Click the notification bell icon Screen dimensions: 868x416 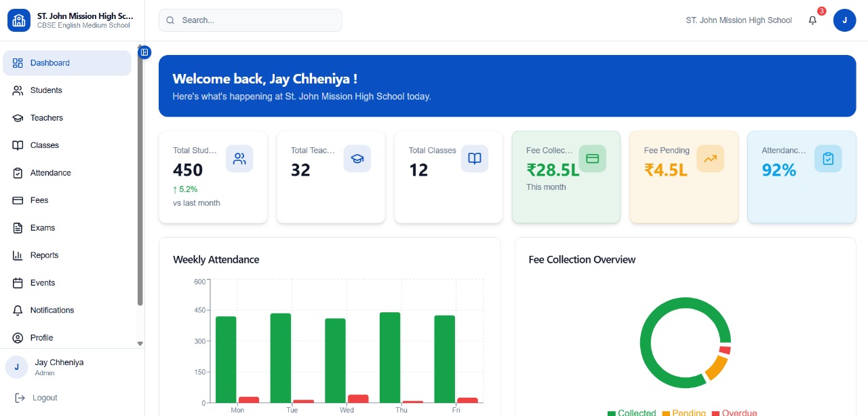812,20
